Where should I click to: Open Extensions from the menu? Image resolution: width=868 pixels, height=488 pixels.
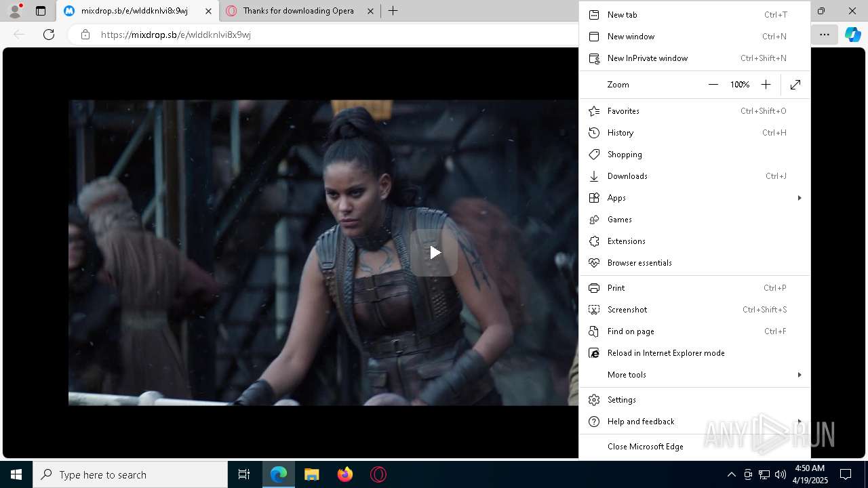click(694, 241)
